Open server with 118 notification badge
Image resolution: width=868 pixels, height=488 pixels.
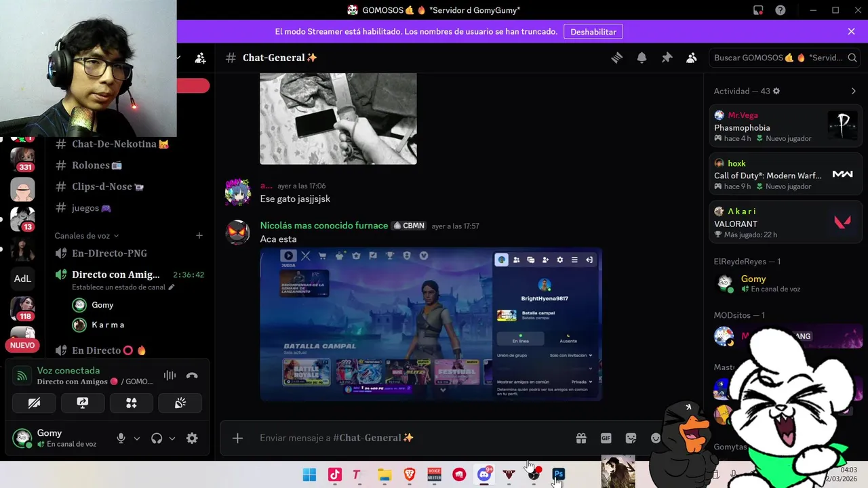tap(22, 308)
